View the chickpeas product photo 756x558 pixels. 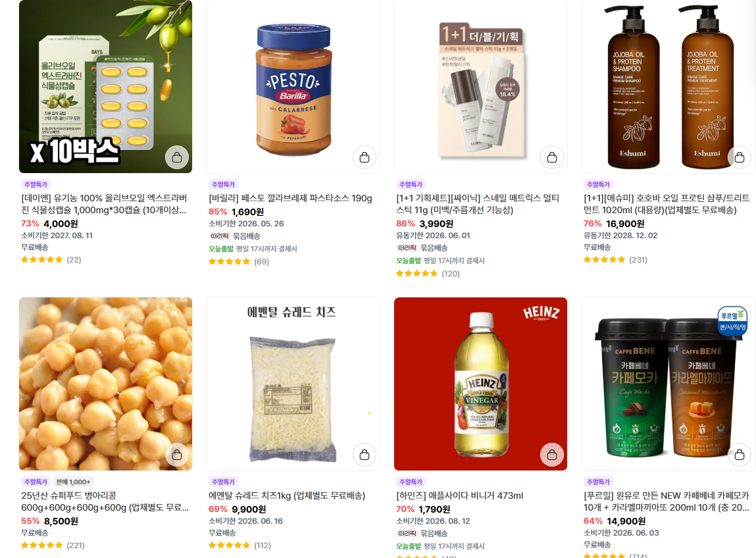[105, 384]
